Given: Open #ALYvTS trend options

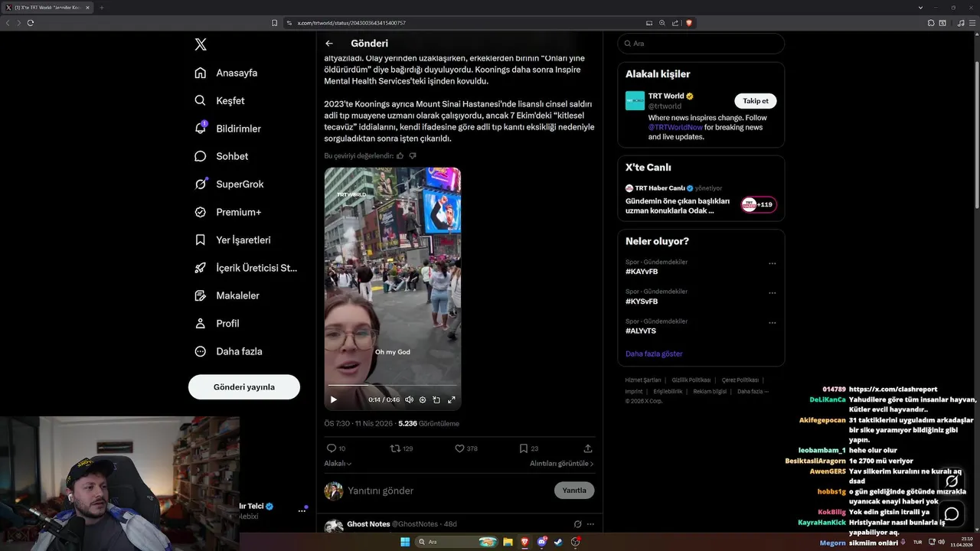Looking at the screenshot, I should click(772, 324).
